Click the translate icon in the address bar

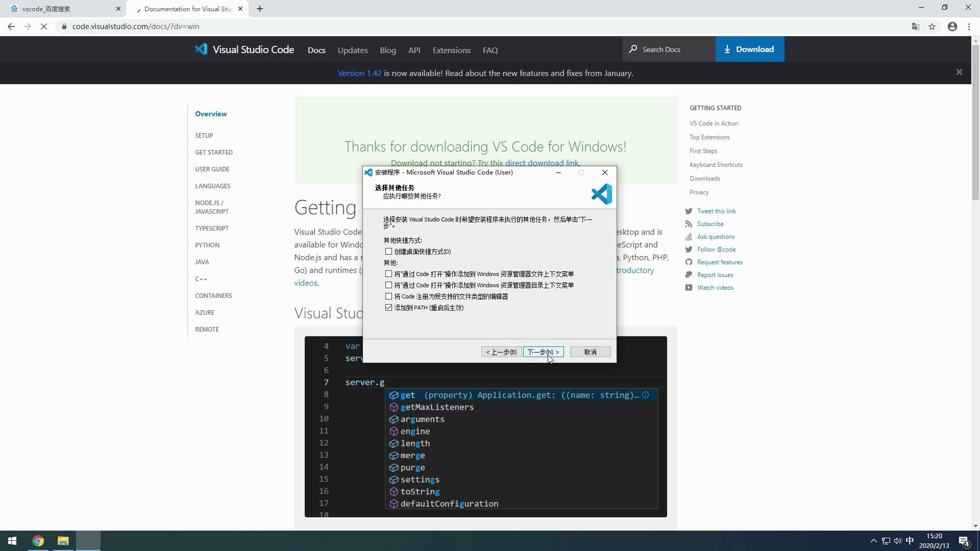915,27
